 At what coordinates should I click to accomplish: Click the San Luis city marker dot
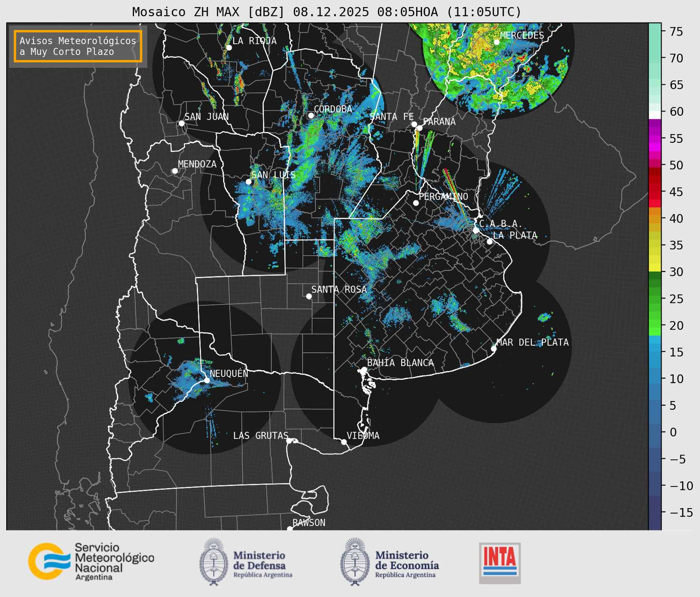pyautogui.click(x=249, y=182)
